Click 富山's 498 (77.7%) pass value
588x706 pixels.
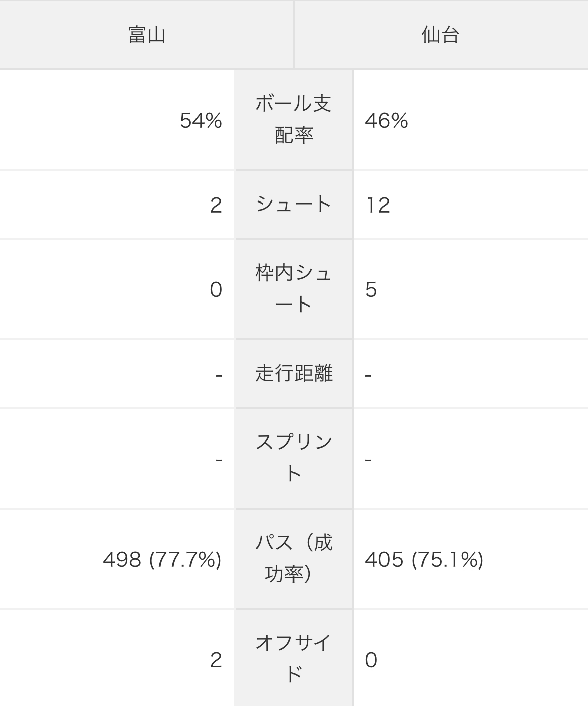coord(162,559)
